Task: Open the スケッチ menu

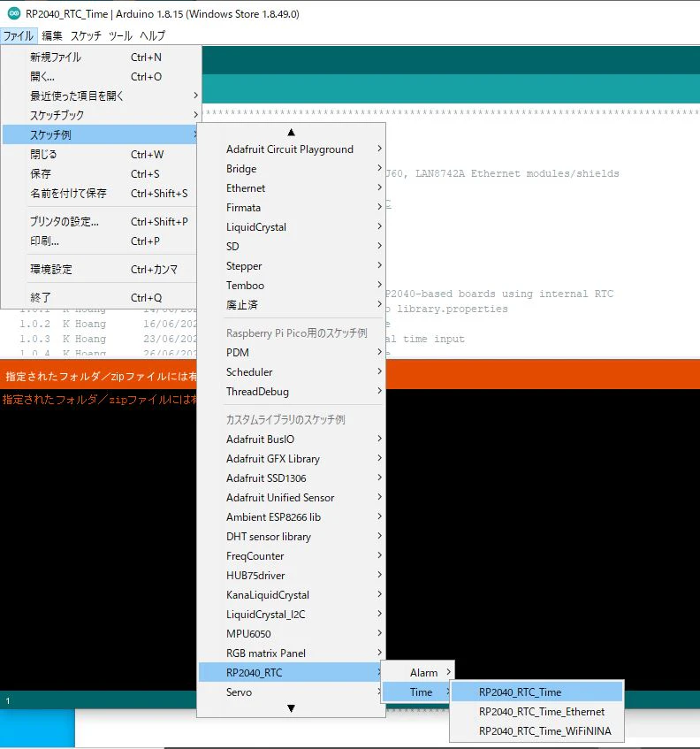Action: (86, 36)
